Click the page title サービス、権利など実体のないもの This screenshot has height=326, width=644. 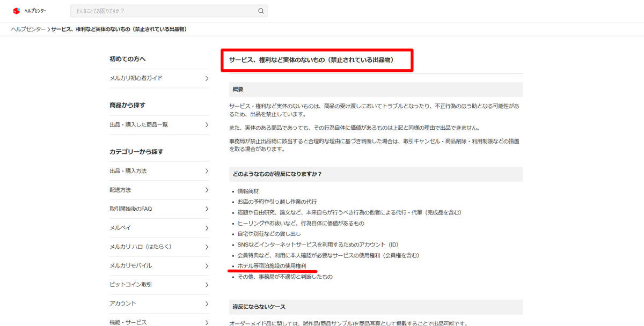312,60
